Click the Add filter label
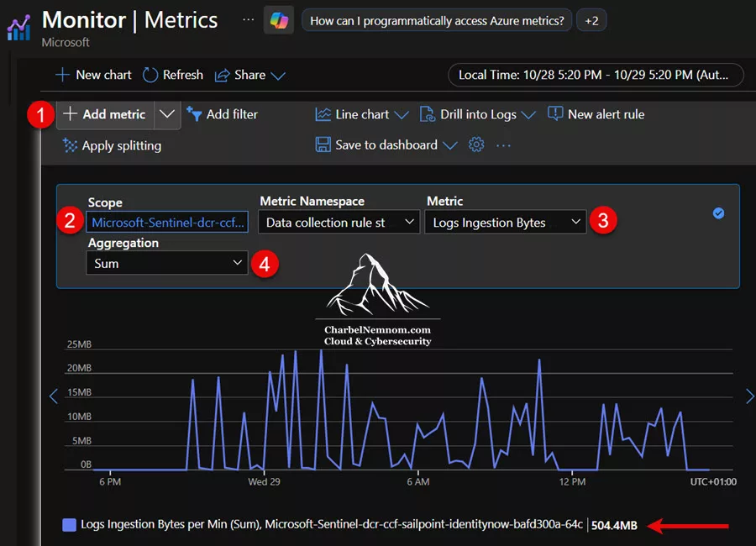Viewport: 756px width, 546px height. click(x=232, y=114)
